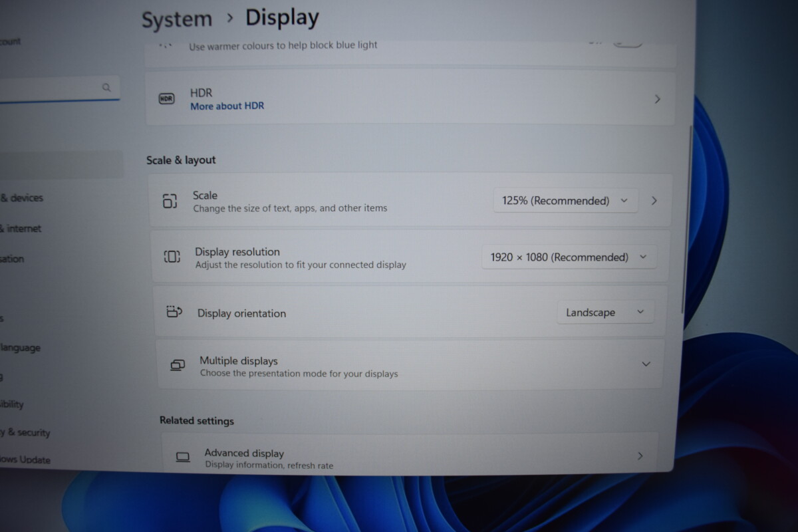Select the highlighted System sidebar item

(61, 164)
